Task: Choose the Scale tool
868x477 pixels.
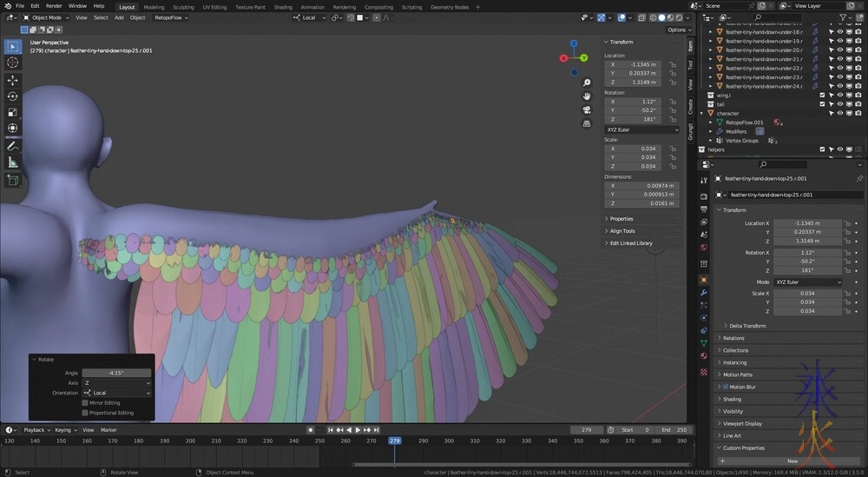Action: pyautogui.click(x=13, y=112)
